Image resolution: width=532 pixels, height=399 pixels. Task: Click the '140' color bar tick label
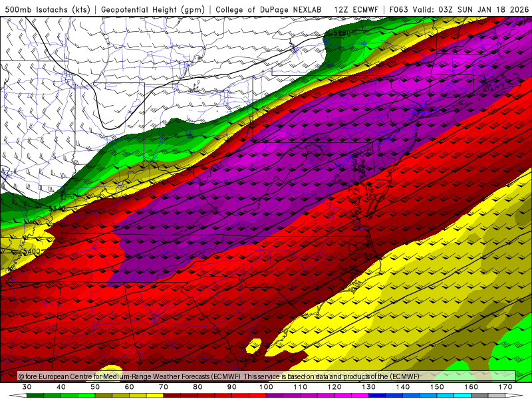coord(403,387)
